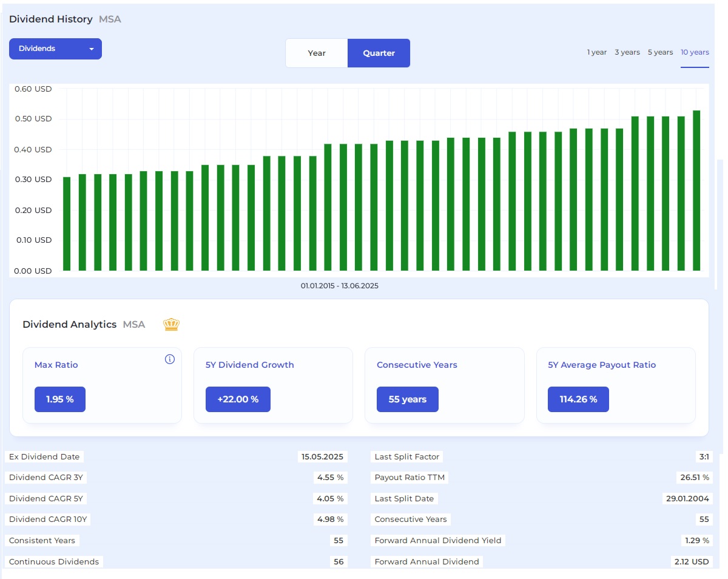Click the 26.51 % value

(x=694, y=478)
